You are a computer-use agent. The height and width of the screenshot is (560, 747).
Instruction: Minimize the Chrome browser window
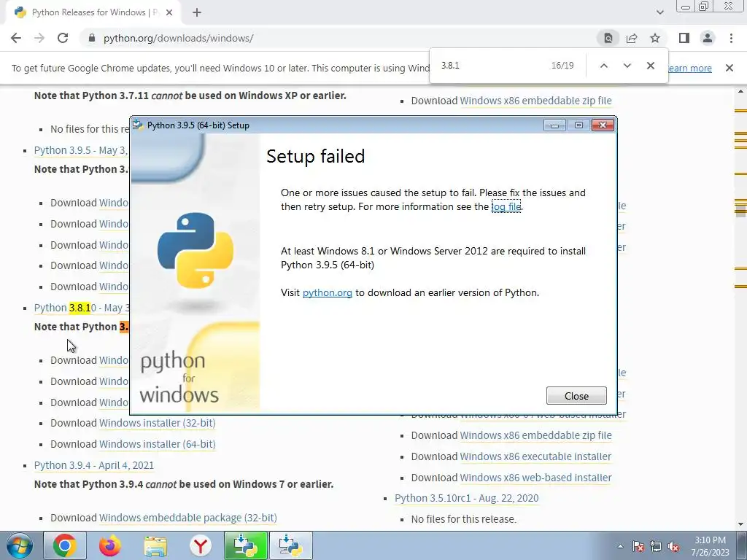(686, 7)
